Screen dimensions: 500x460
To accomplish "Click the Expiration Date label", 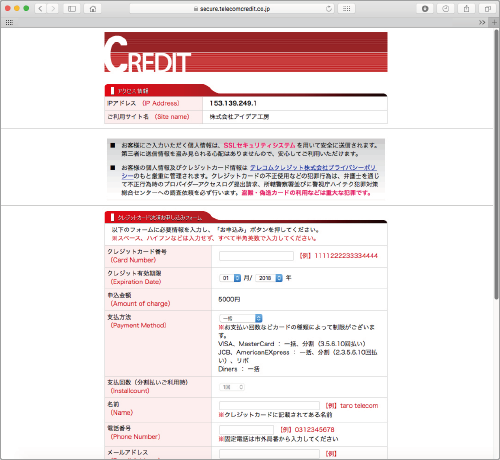I will coord(136,282).
